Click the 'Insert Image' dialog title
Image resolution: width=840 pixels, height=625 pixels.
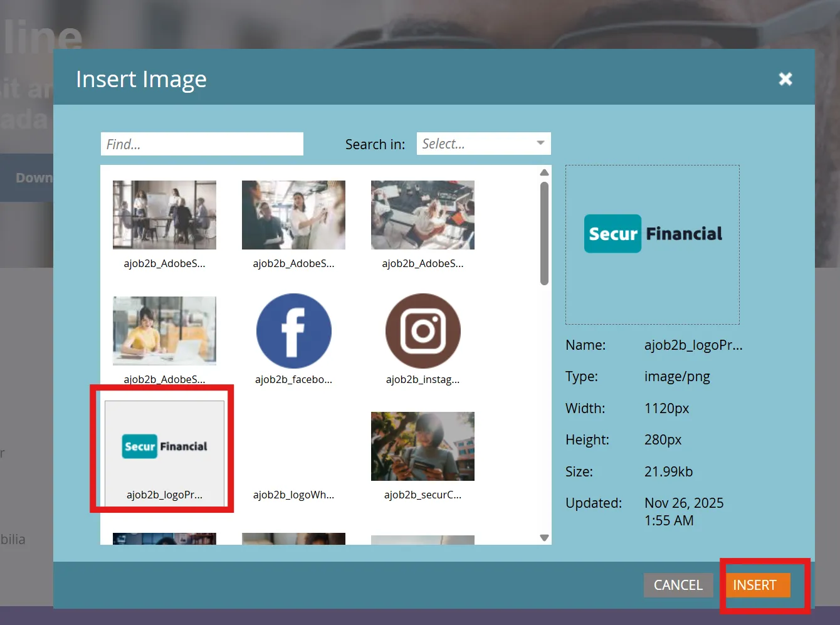tap(141, 80)
